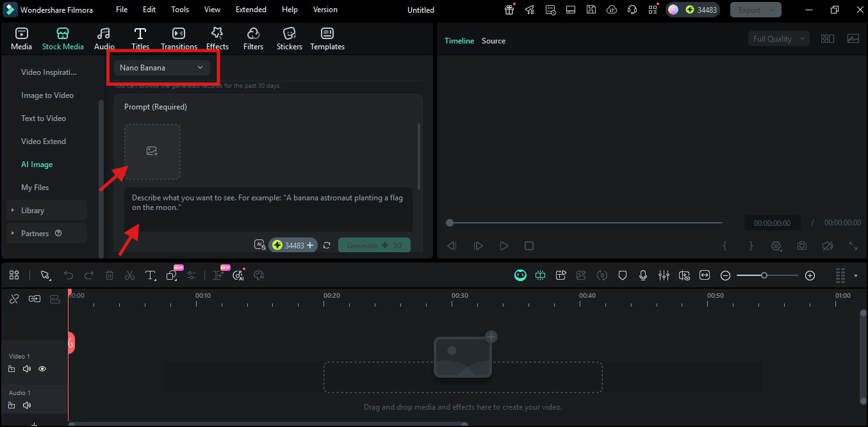Click the Redo icon in timeline toolbar
Image resolution: width=868 pixels, height=427 pixels.
click(89, 275)
